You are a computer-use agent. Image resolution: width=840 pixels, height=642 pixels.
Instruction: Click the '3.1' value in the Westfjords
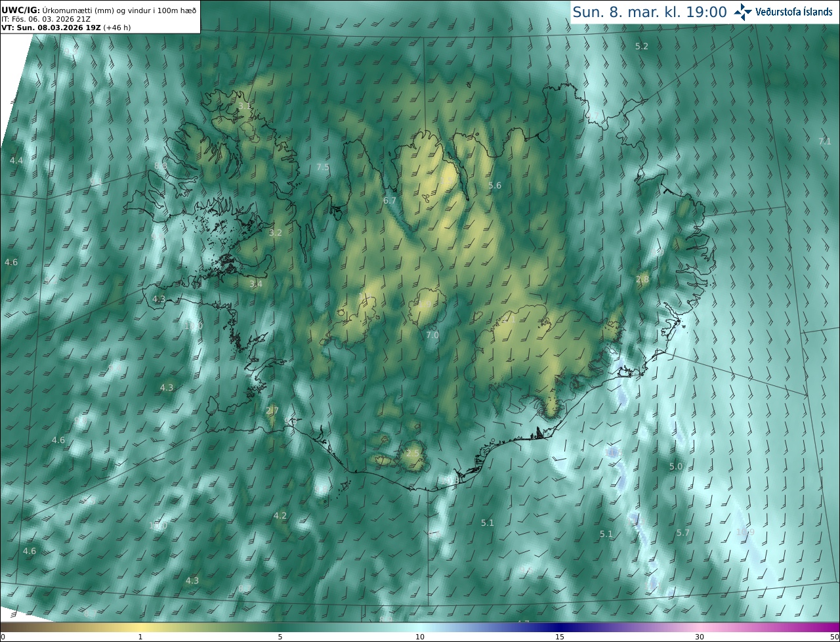244,106
